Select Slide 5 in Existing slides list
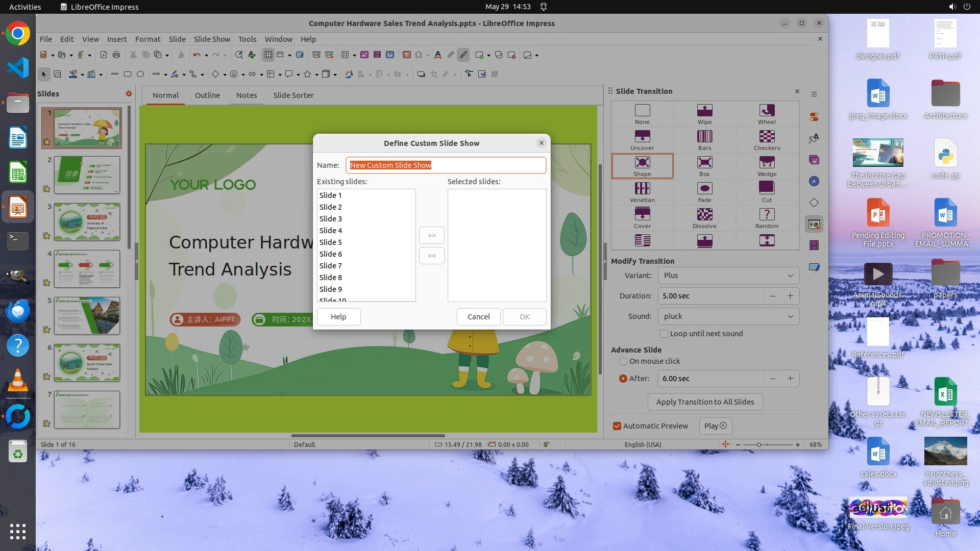The width and height of the screenshot is (980, 551). [x=331, y=242]
